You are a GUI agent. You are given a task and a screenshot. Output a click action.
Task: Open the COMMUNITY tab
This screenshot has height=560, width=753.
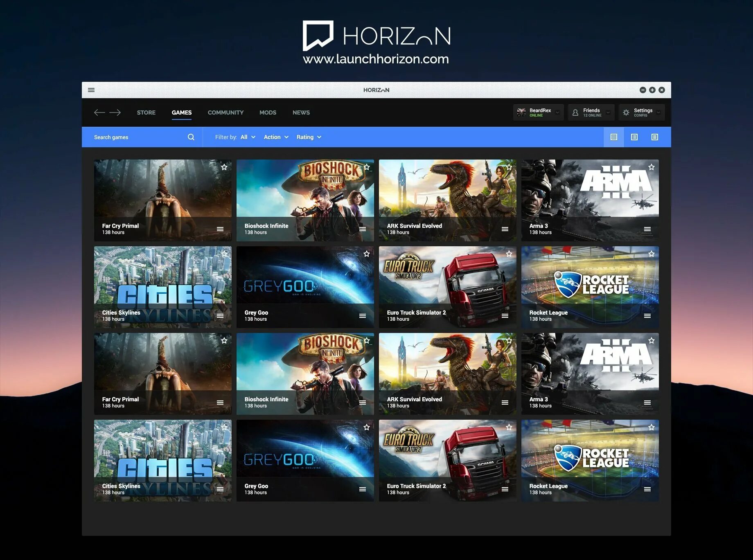[225, 112]
